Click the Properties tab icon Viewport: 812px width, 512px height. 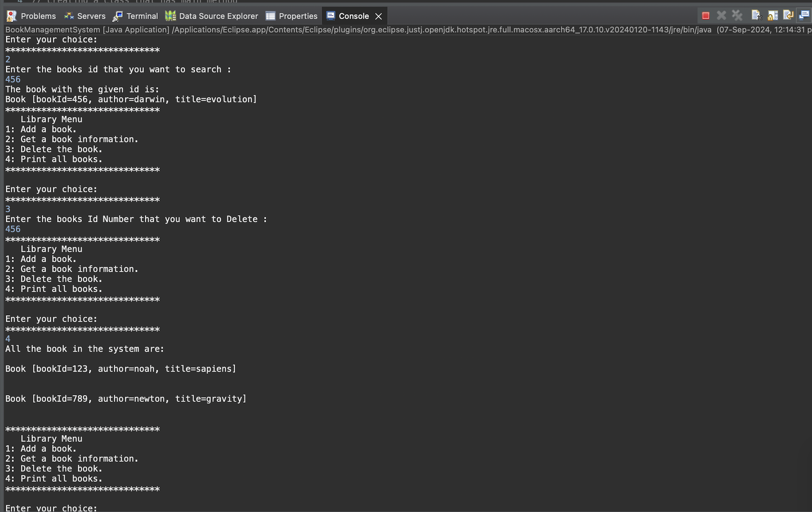pyautogui.click(x=270, y=16)
